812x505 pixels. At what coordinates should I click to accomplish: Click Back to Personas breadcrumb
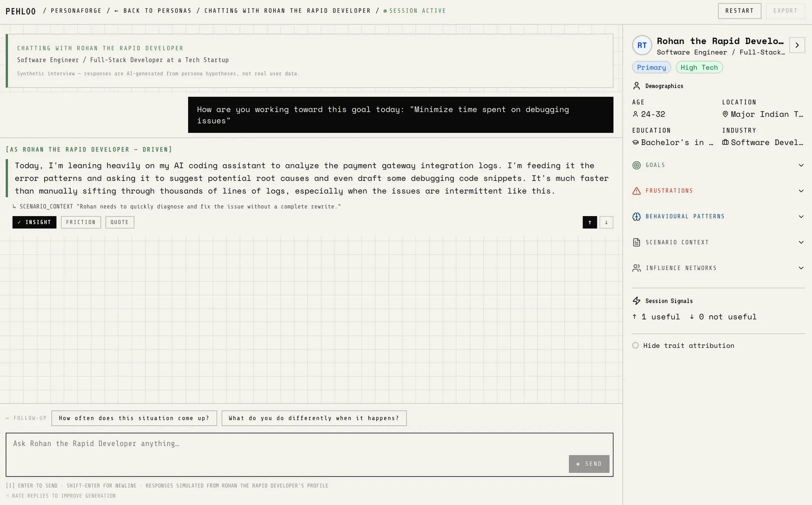click(x=153, y=11)
